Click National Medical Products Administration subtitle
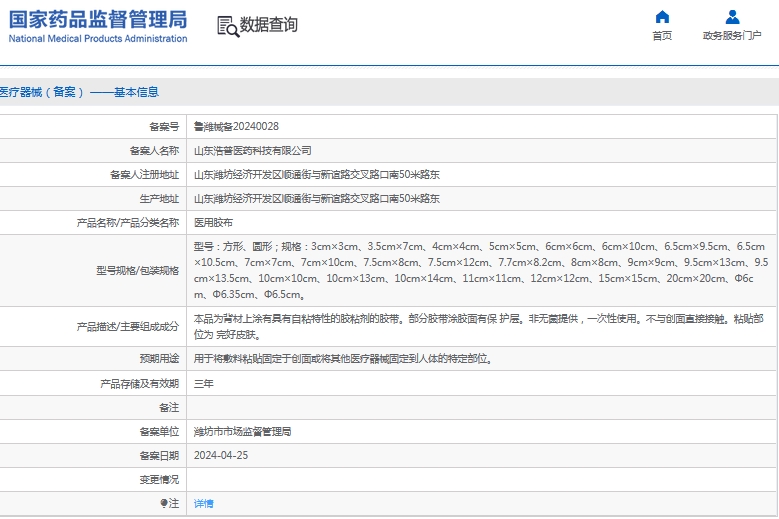 (98, 38)
